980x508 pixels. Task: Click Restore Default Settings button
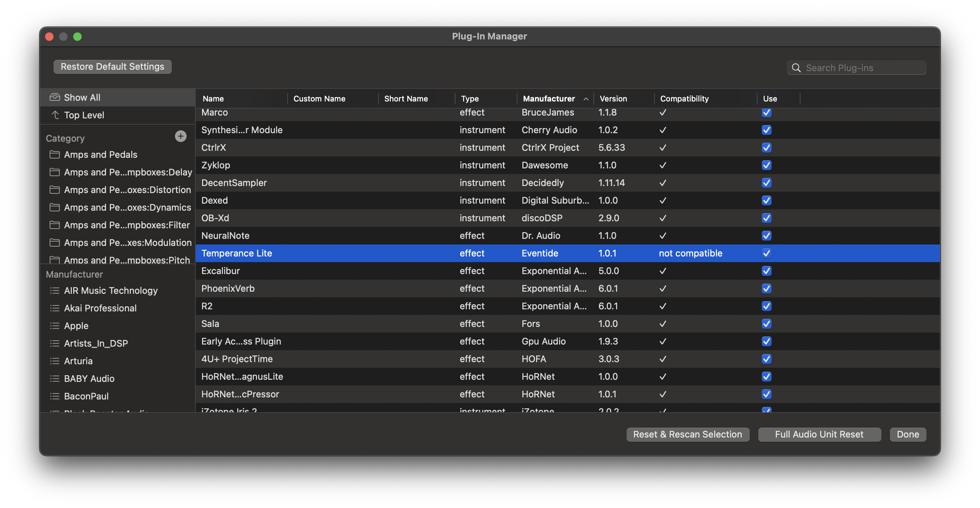pyautogui.click(x=112, y=67)
